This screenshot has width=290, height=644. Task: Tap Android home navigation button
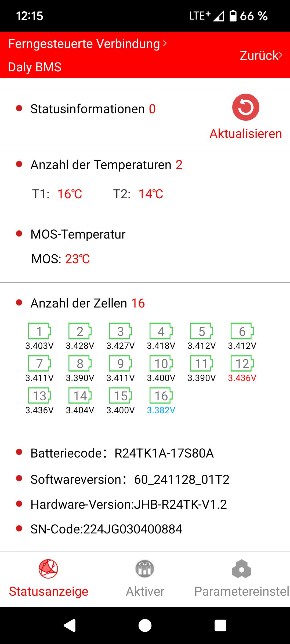coord(145,626)
